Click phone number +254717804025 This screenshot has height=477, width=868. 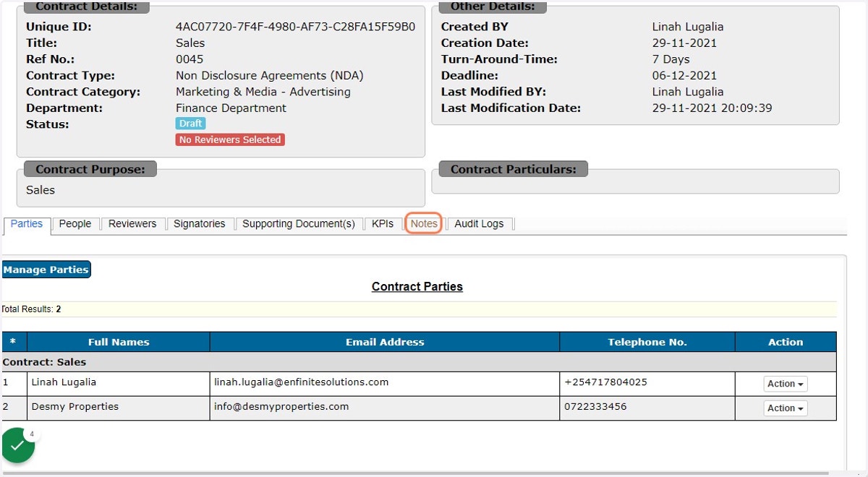(x=605, y=382)
